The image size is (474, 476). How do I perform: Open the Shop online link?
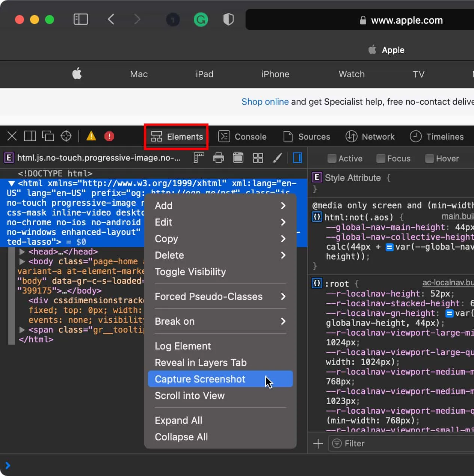pos(265,102)
